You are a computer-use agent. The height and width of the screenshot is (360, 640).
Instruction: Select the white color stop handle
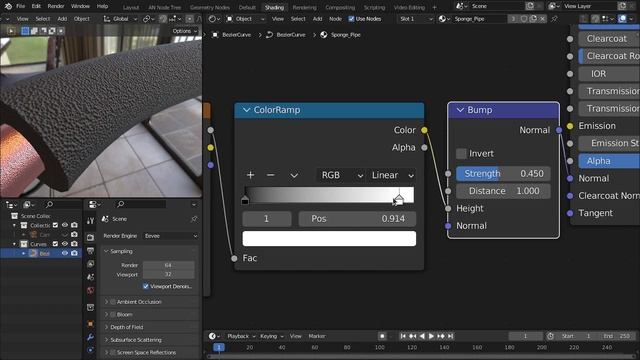(x=399, y=200)
